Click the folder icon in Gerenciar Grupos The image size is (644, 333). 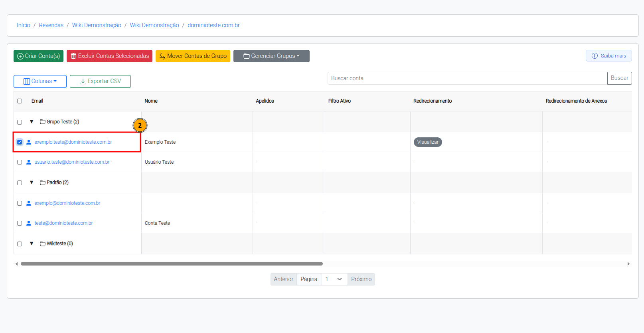tap(247, 56)
